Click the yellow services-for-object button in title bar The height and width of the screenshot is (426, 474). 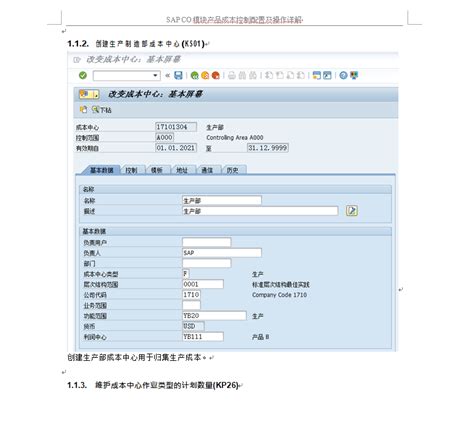89,94
